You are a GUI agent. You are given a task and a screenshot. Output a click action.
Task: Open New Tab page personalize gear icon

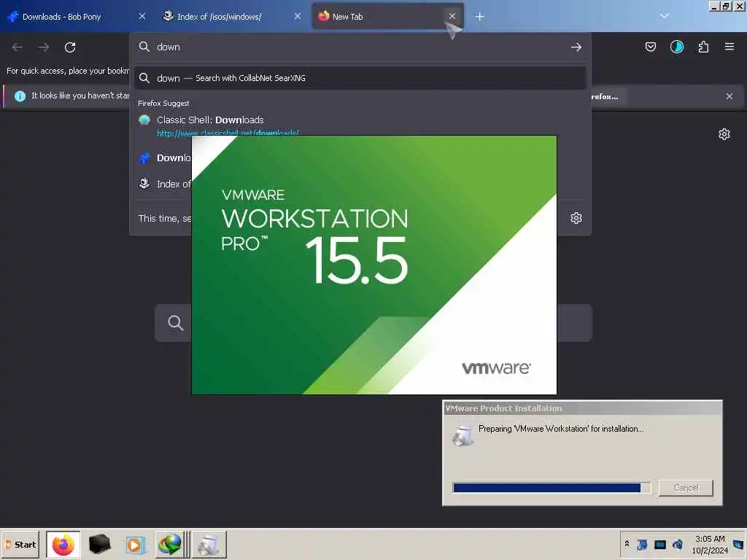point(724,134)
